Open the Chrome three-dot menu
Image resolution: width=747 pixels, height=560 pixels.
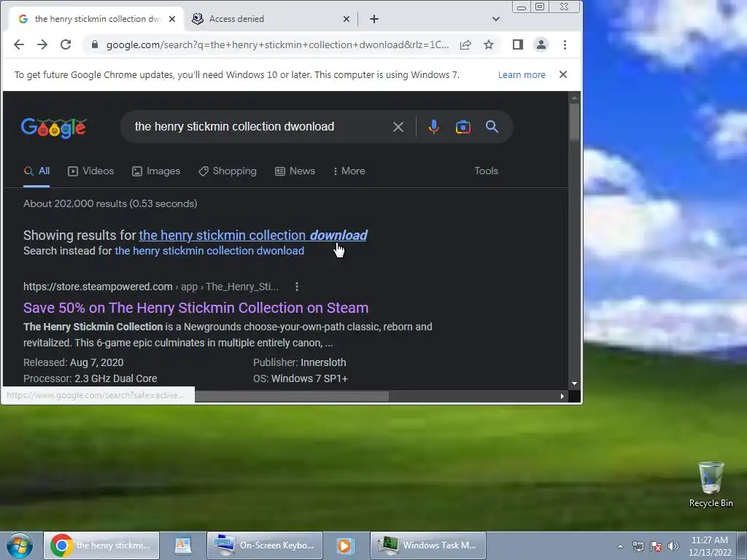[x=565, y=44]
